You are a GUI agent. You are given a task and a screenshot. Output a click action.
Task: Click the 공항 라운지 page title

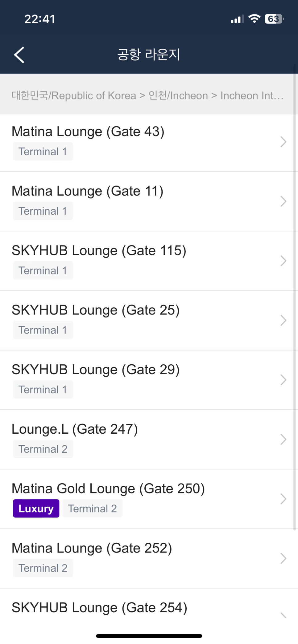(149, 55)
